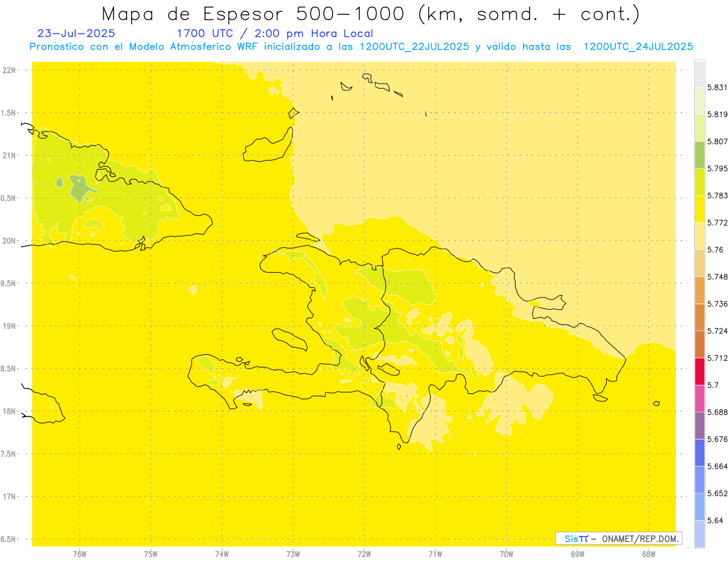Viewport: 728px width, 562px height.
Task: Pick the lightest blue swatch below 5.64
Action: pyautogui.click(x=699, y=534)
